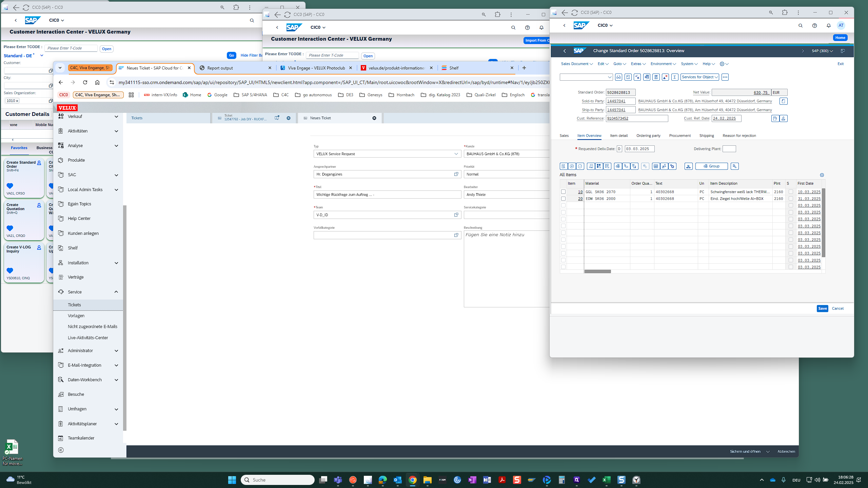Click the add item plus icon above All Items
The image size is (868, 488).
coord(572,166)
